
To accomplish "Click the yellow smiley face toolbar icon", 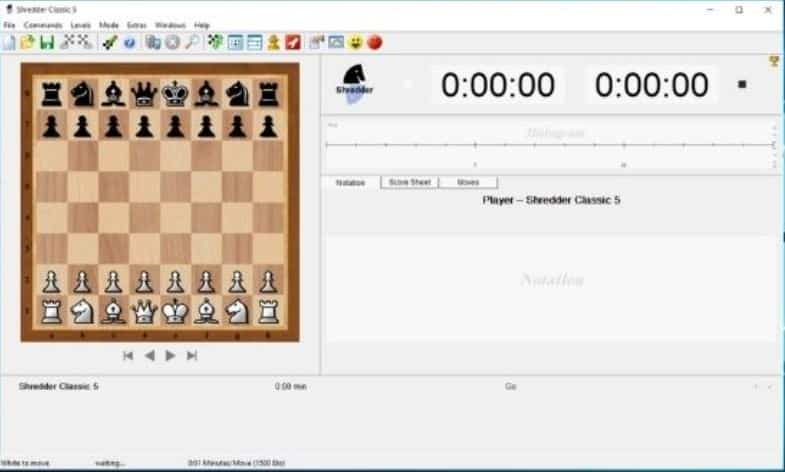I will 355,43.
